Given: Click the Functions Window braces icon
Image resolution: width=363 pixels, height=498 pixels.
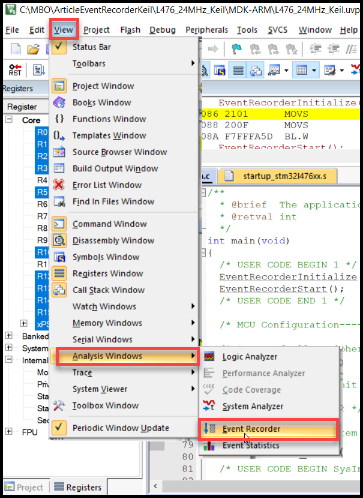Looking at the screenshot, I should [x=59, y=119].
